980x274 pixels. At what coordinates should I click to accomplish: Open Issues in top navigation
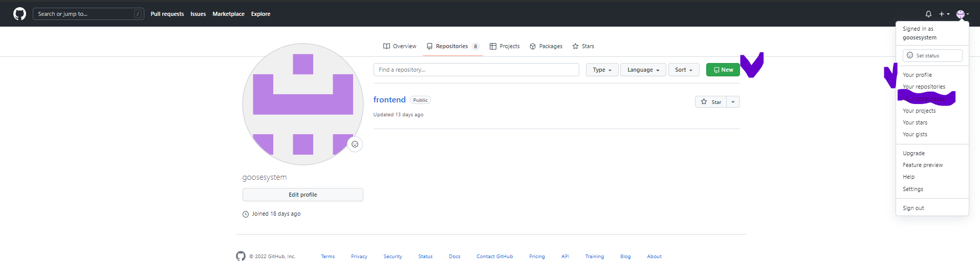point(198,14)
